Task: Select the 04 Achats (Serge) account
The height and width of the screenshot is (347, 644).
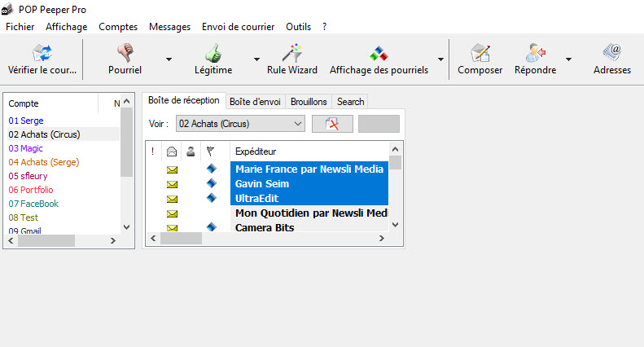Action: click(44, 162)
